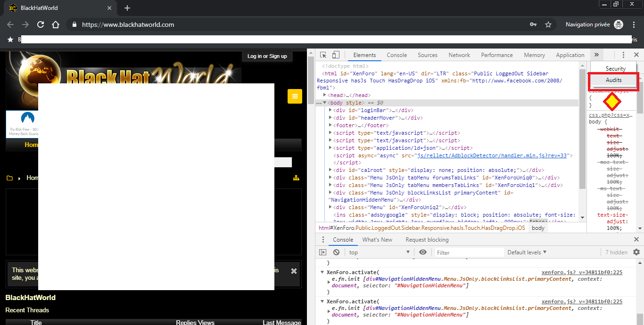Open the Network tab
644x325 pixels.
tap(459, 55)
